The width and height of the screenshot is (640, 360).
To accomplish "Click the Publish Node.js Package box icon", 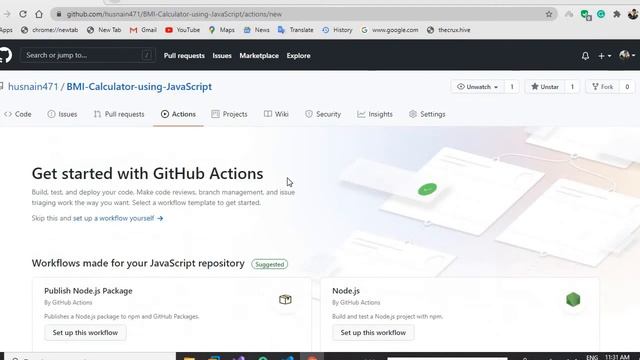I will pos(285,300).
